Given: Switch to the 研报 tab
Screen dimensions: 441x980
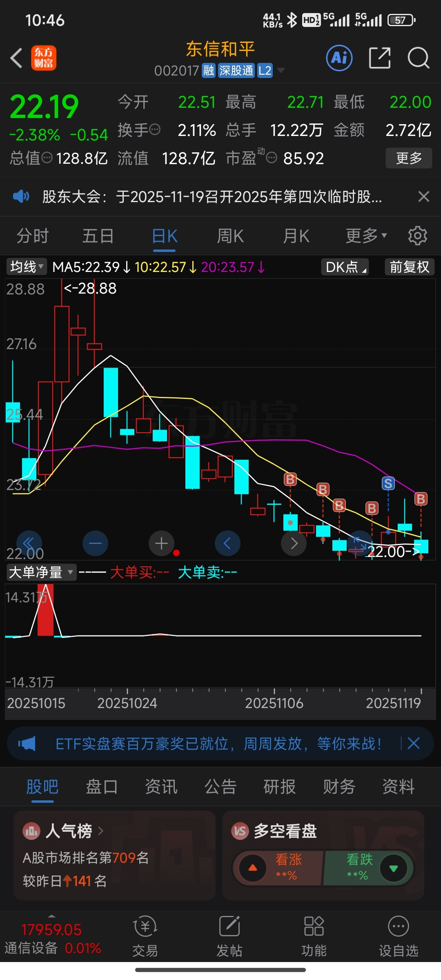Looking at the screenshot, I should [x=280, y=786].
